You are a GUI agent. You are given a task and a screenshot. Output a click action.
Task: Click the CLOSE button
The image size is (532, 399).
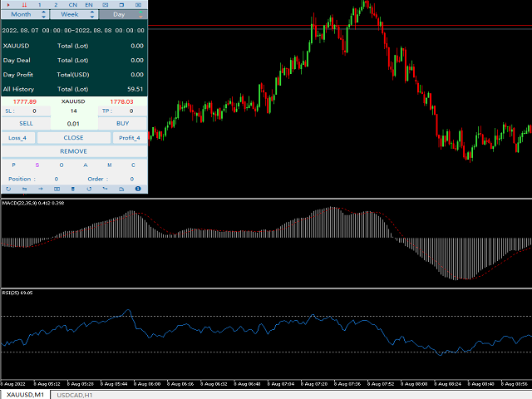point(74,138)
